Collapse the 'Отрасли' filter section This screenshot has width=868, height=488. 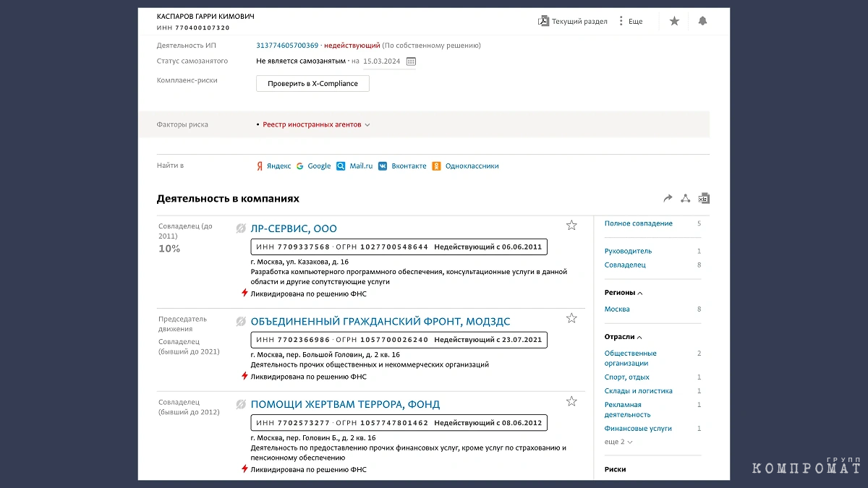point(624,337)
